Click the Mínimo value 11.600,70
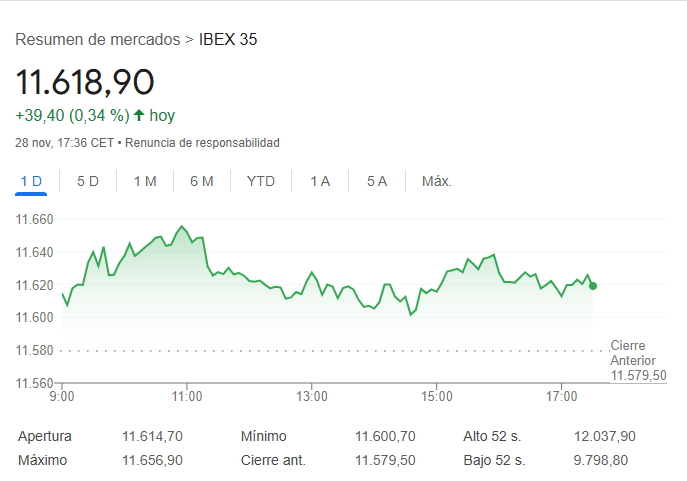 click(x=385, y=436)
